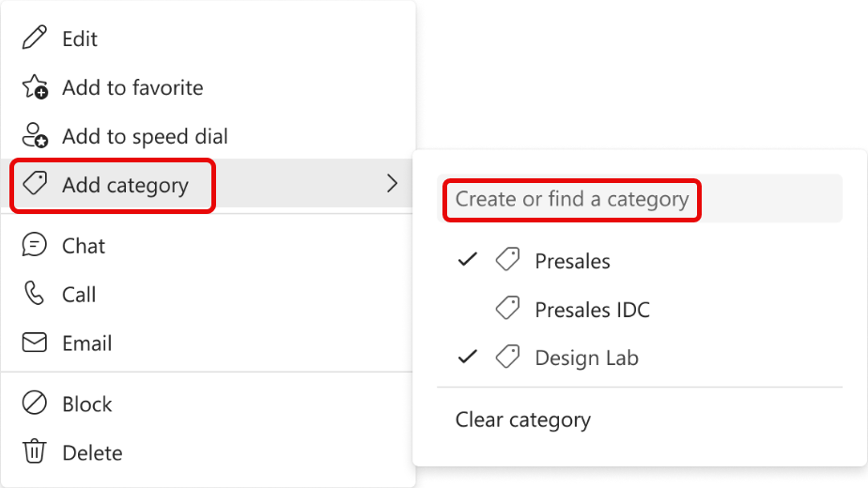868x488 pixels.
Task: Check the Presales IDC category
Action: click(x=640, y=309)
